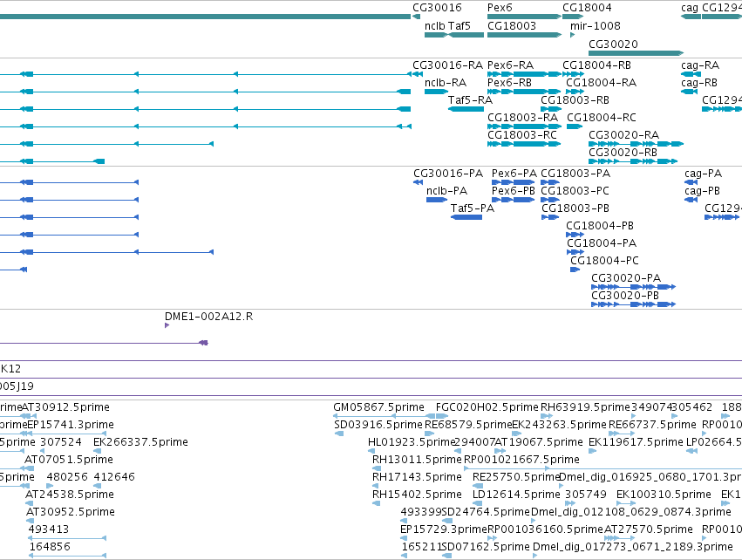Select the FGC020H02.5prime EST label

pyautogui.click(x=487, y=407)
